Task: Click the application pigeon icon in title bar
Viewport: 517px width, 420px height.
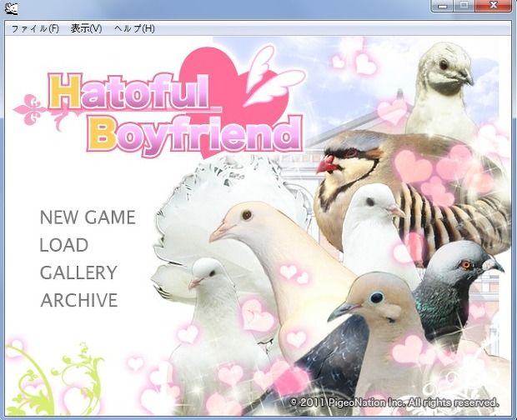Action: pos(12,8)
